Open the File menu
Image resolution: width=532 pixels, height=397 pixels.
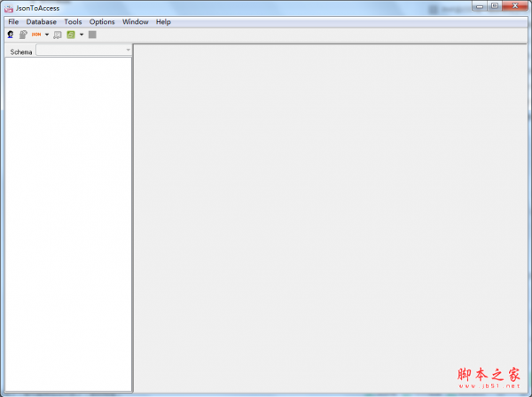point(13,22)
